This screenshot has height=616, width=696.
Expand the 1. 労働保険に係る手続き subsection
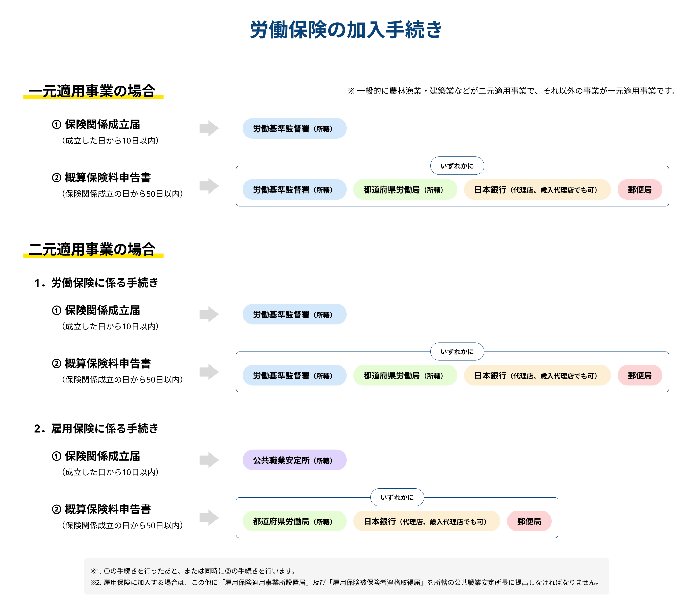point(99,282)
